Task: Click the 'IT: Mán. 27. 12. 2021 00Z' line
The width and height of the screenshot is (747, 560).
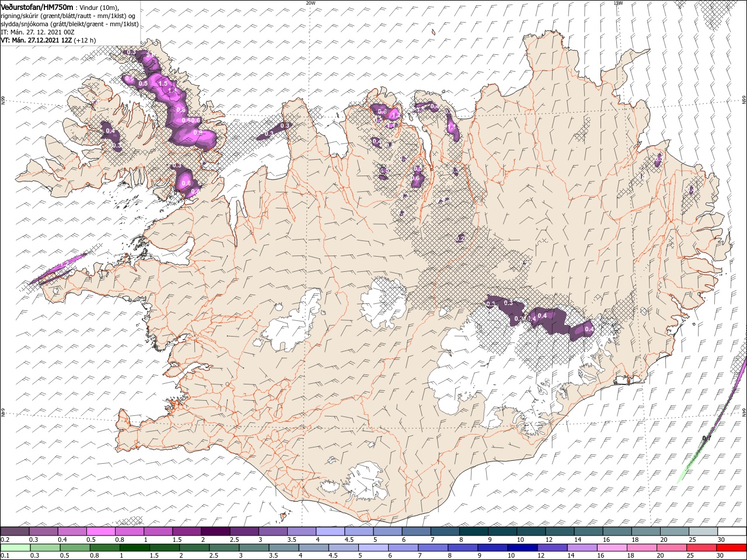Action: pyautogui.click(x=37, y=32)
